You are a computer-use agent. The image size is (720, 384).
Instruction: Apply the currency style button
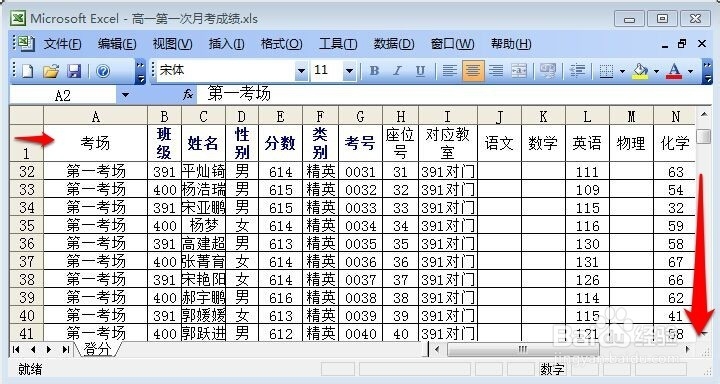(548, 71)
